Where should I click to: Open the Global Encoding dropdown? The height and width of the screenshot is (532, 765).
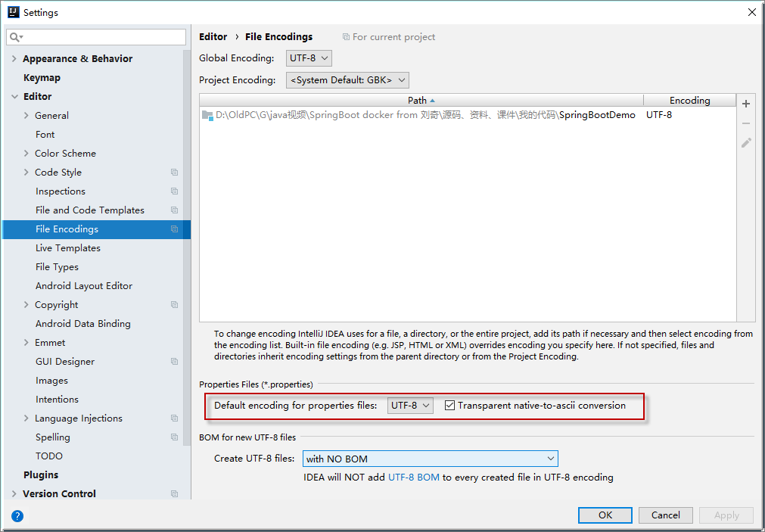[x=309, y=58]
